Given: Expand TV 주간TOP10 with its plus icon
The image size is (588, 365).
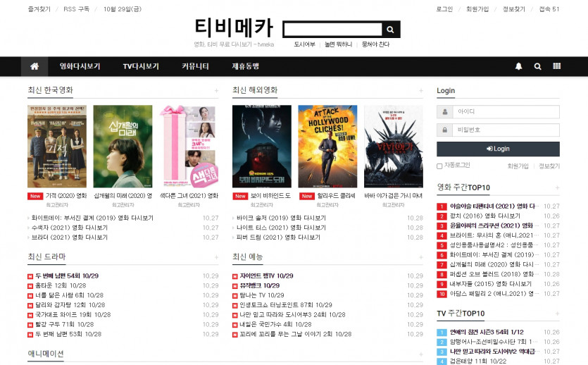Looking at the screenshot, I should click(x=557, y=314).
